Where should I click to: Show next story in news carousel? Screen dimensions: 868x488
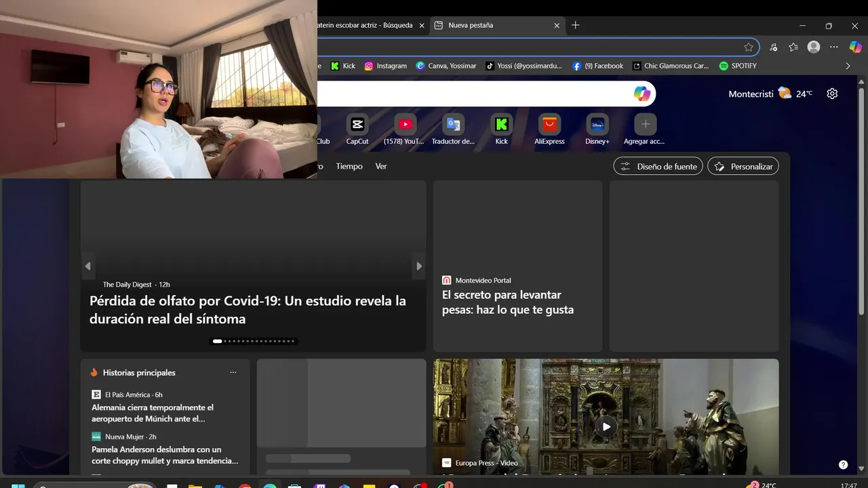[419, 266]
